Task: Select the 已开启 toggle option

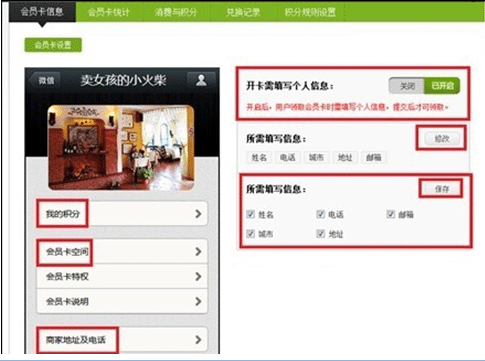Action: pyautogui.click(x=442, y=86)
